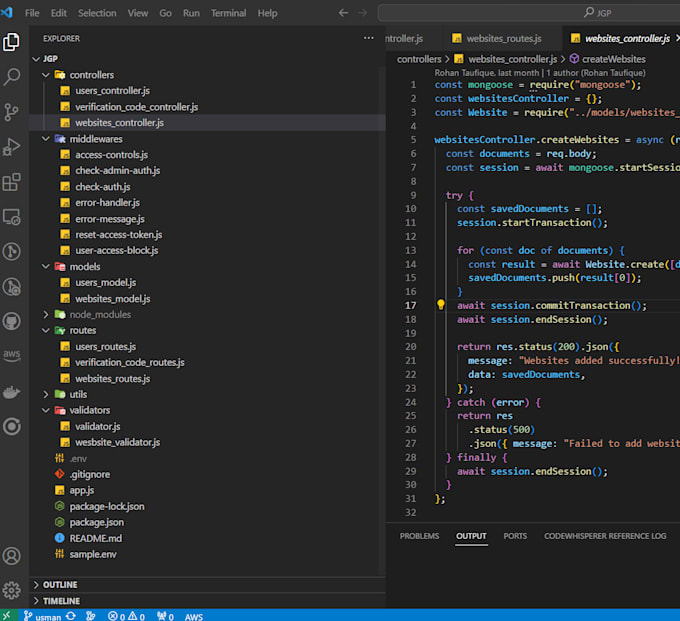
Task: Collapse the JGP root folder
Action: [x=36, y=59]
